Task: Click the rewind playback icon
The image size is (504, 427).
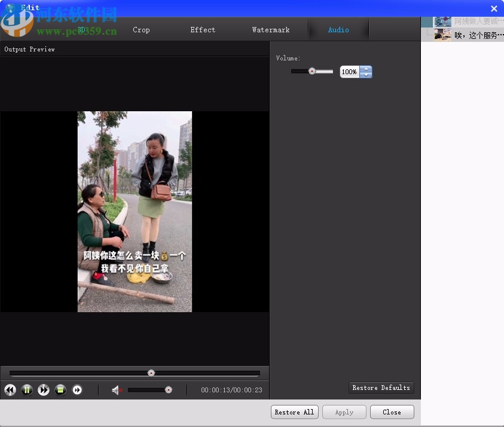Action: [x=10, y=389]
